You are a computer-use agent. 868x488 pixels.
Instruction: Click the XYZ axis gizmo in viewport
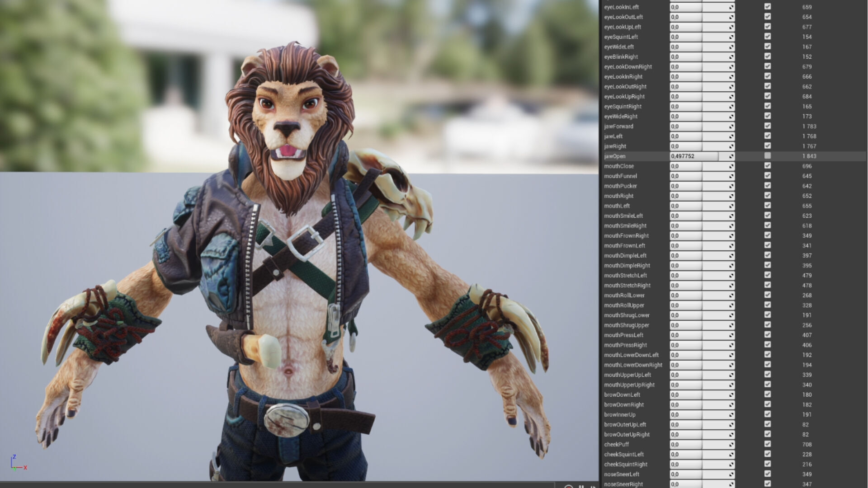17,464
